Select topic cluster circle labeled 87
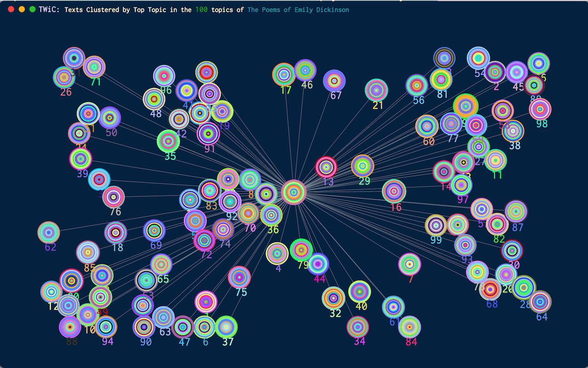This screenshot has height=368, width=588. pos(516,211)
